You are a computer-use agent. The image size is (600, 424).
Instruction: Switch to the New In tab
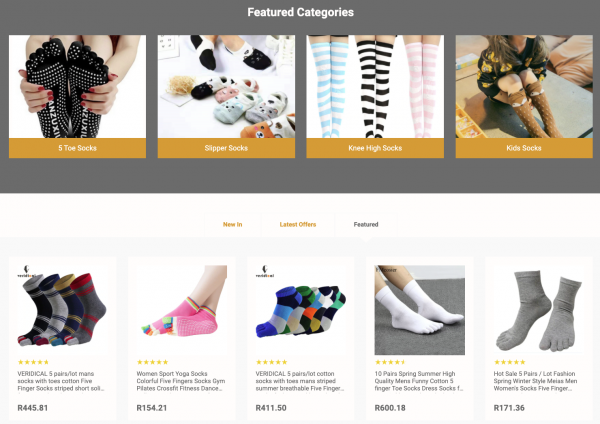point(233,225)
